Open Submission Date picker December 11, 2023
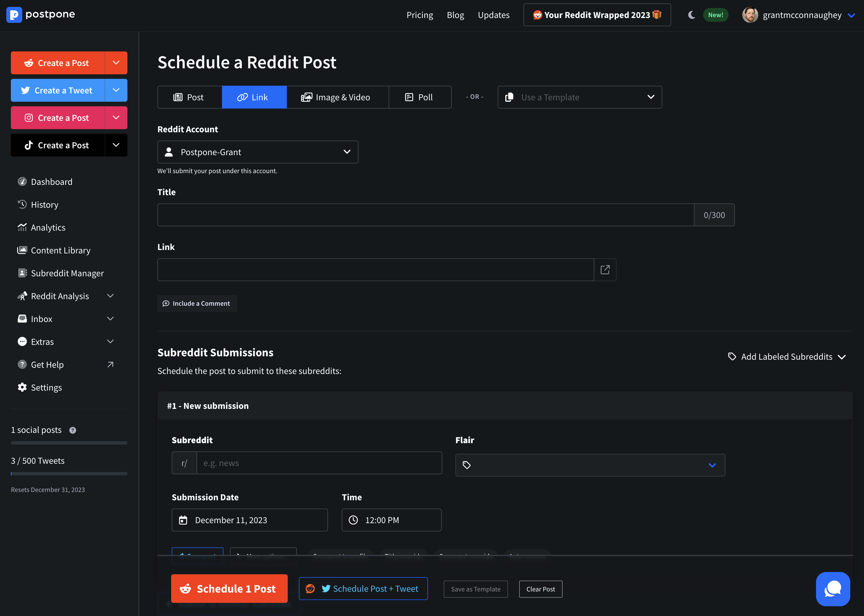The width and height of the screenshot is (864, 616). [249, 520]
